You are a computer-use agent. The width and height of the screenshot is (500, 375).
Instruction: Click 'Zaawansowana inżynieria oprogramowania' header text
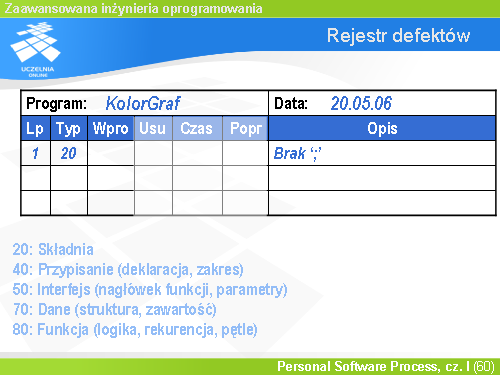point(133,8)
